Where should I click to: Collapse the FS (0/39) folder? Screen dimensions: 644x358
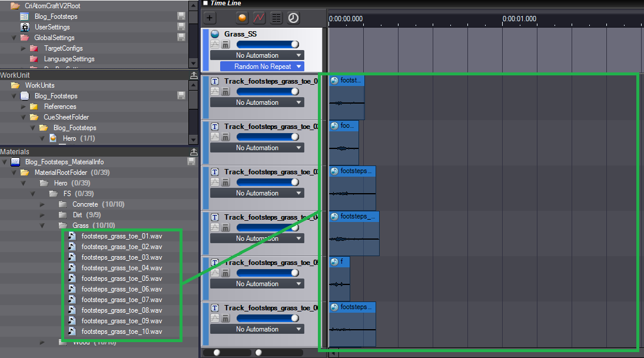[x=33, y=194]
